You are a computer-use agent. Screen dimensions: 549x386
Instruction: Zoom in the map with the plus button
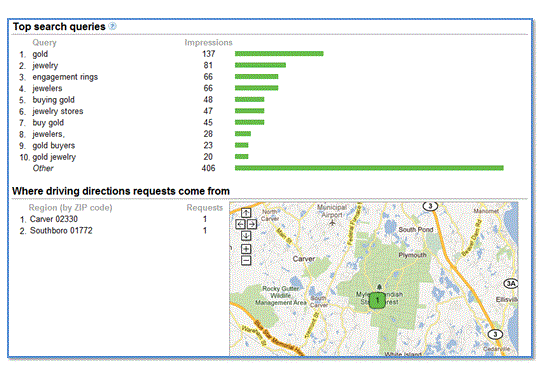[x=246, y=249]
